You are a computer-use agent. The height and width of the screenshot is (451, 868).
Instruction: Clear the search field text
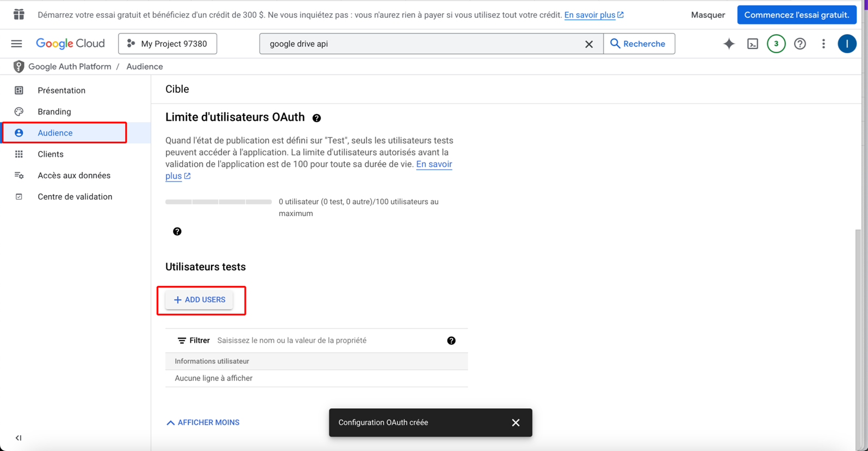pyautogui.click(x=588, y=44)
